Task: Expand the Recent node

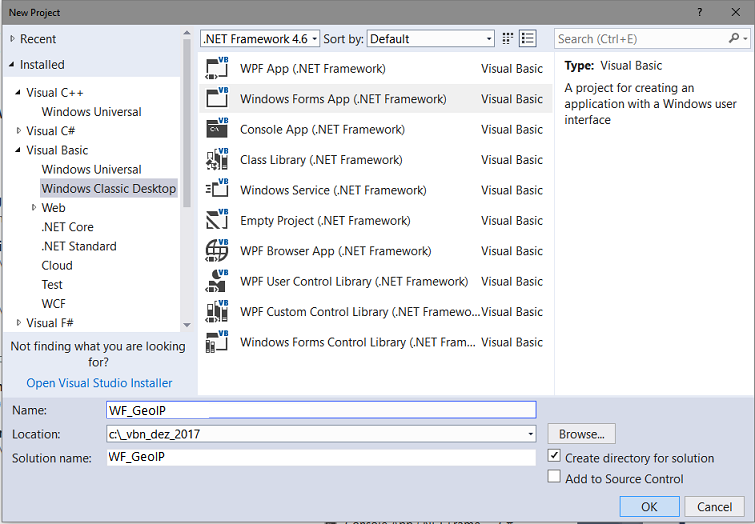Action: [x=13, y=39]
